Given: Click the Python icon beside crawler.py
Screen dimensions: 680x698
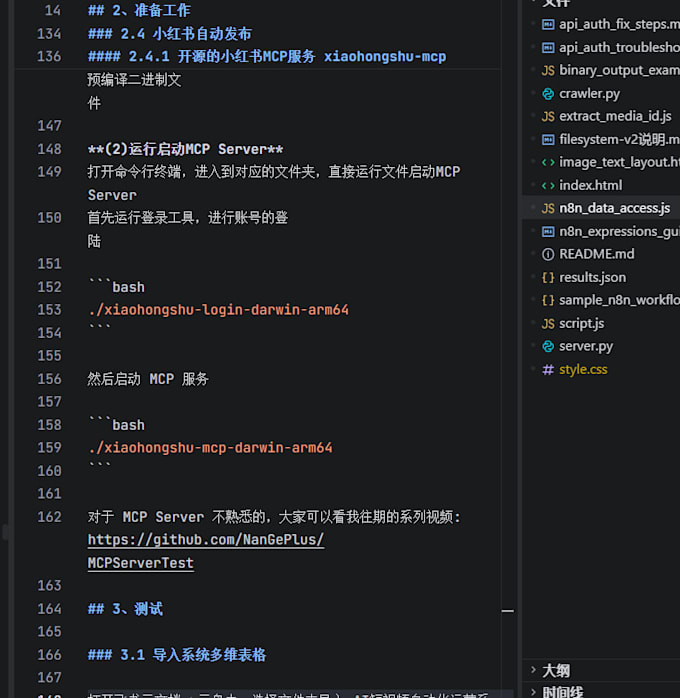Looking at the screenshot, I should 548,93.
